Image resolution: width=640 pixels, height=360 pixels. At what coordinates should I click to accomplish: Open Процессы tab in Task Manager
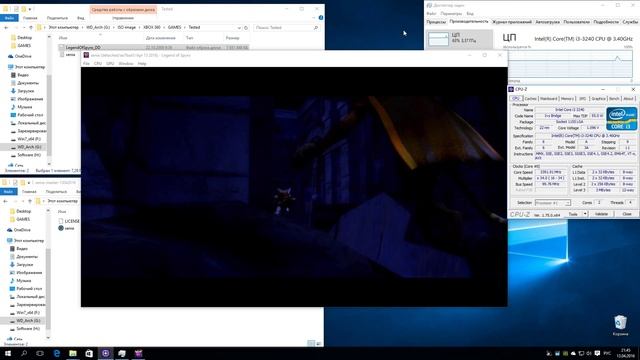436,22
